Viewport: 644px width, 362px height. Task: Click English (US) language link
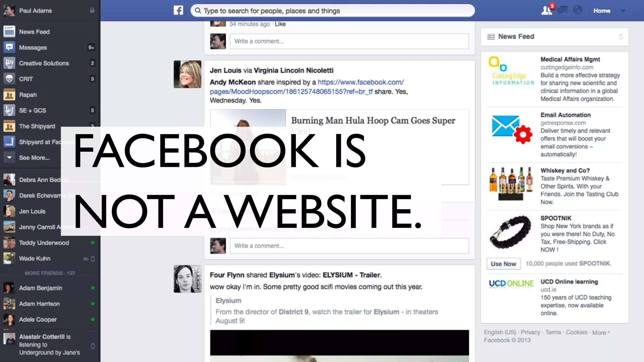point(500,332)
